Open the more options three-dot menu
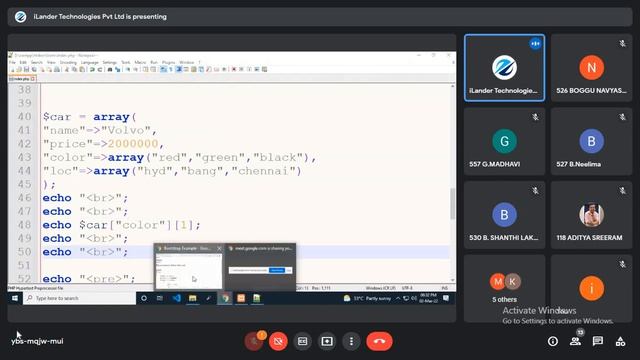 tap(351, 341)
